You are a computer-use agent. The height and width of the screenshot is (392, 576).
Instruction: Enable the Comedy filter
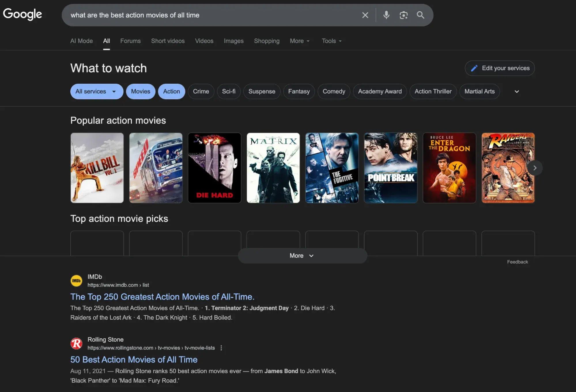[x=334, y=91]
